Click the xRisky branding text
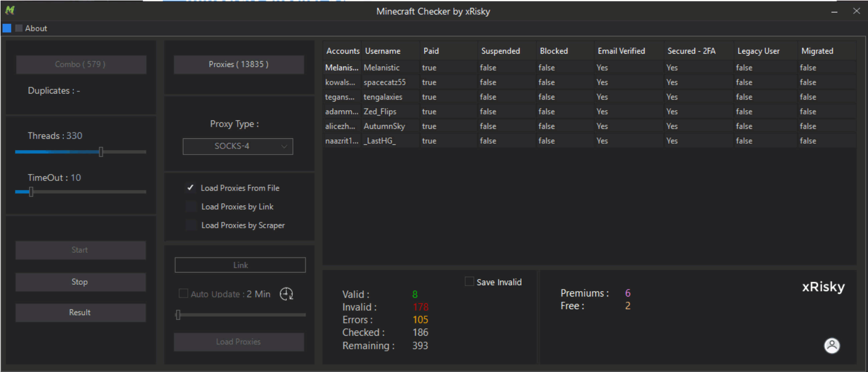The height and width of the screenshot is (372, 868). pyautogui.click(x=823, y=287)
